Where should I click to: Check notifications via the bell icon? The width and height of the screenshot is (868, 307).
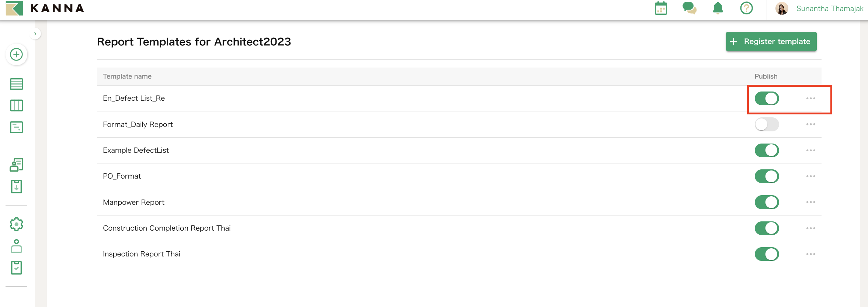click(717, 8)
